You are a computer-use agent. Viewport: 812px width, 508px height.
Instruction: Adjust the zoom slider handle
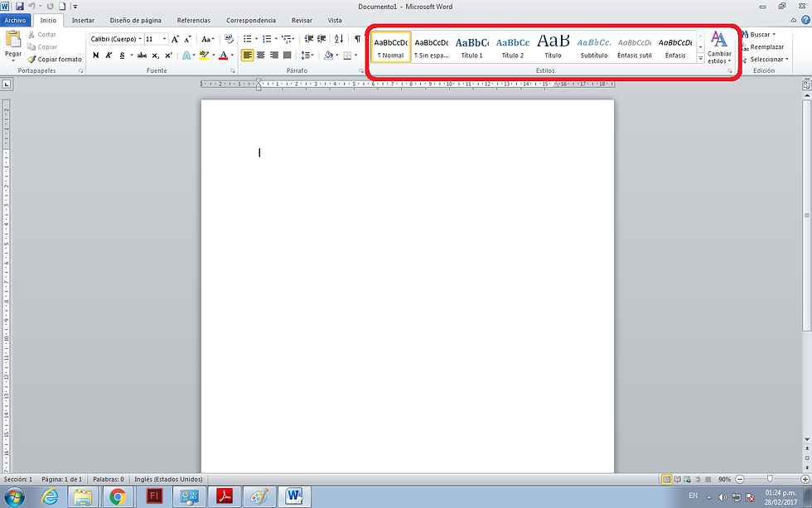click(x=770, y=479)
